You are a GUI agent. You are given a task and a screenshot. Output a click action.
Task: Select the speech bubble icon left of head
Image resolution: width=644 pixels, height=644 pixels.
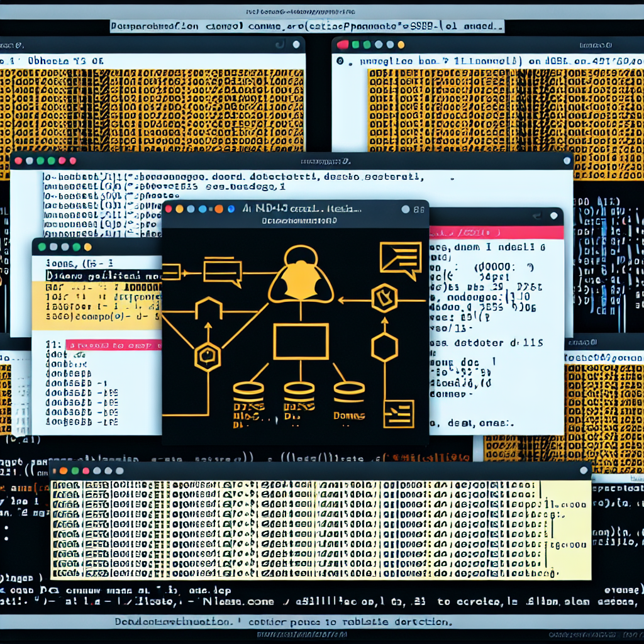pyautogui.click(x=221, y=272)
